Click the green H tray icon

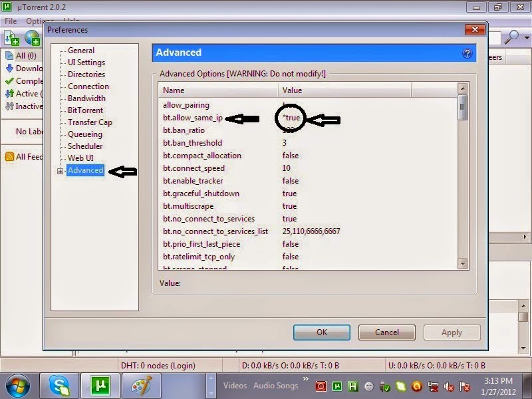coord(353,386)
